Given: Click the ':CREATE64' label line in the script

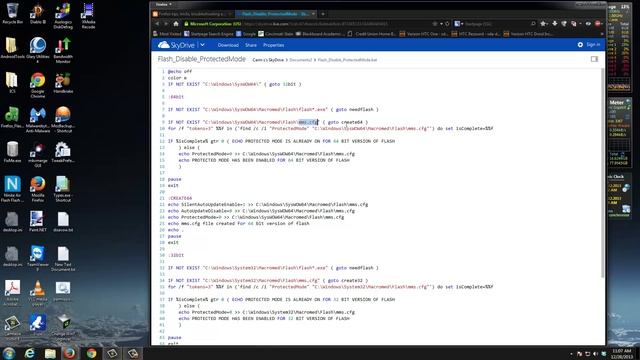Looking at the screenshot, I should (180, 198).
